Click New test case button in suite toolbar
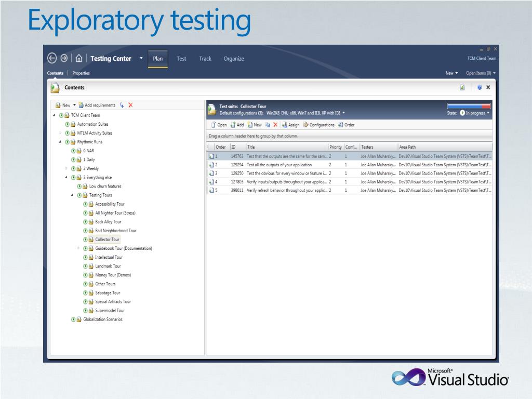532x399 pixels. point(255,125)
